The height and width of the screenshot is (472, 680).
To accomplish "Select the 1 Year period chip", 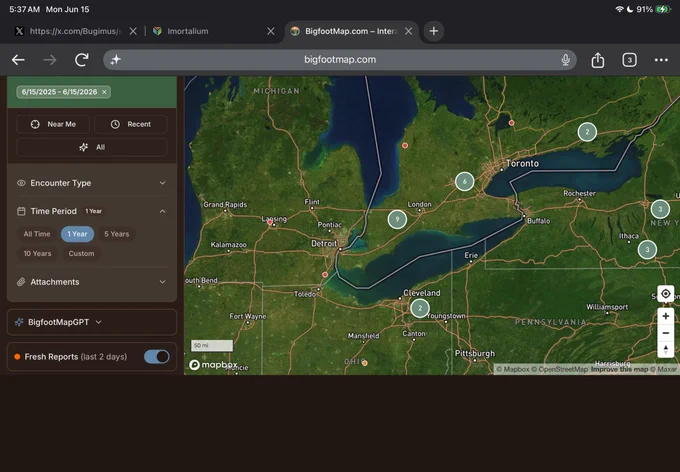I will click(x=77, y=234).
